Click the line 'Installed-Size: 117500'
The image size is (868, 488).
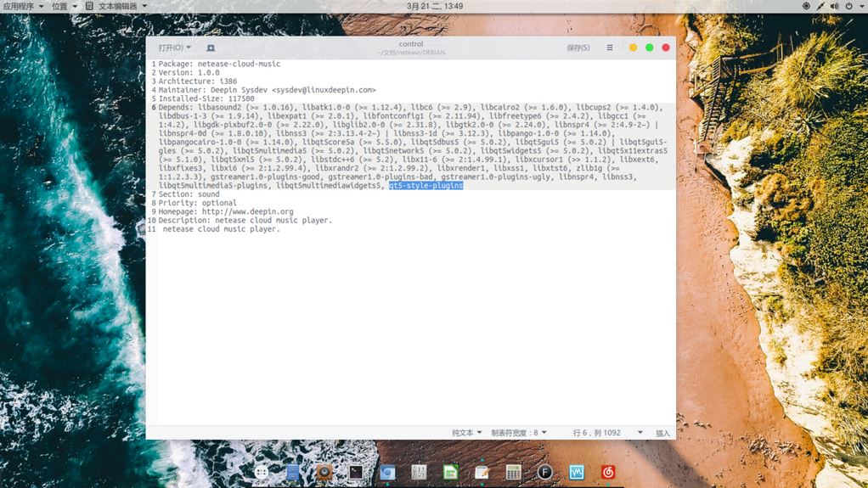coord(206,98)
